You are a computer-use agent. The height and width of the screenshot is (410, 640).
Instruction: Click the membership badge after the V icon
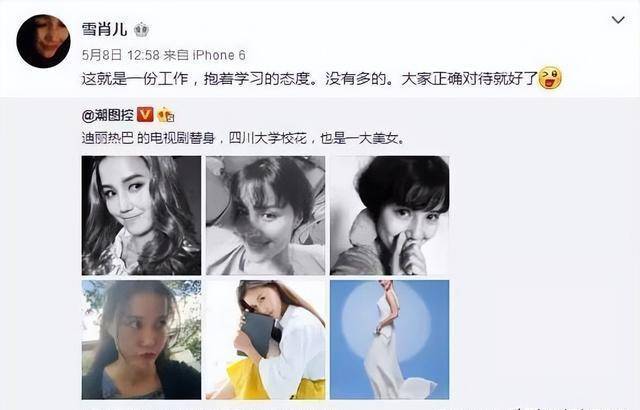coord(166,115)
